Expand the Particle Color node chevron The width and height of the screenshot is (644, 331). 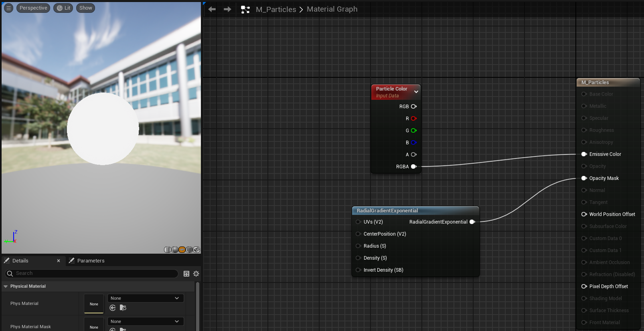(416, 92)
